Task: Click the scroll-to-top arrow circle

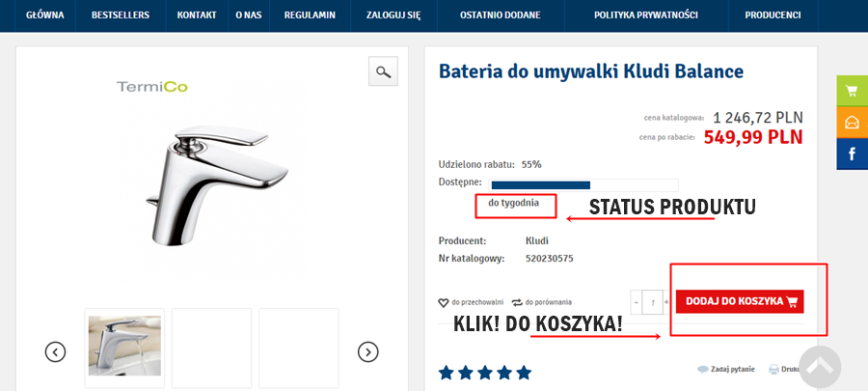Action: point(820,367)
